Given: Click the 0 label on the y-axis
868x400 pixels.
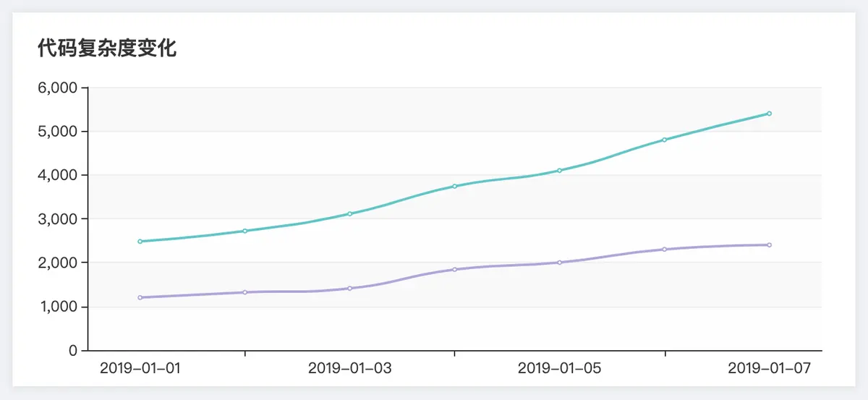Looking at the screenshot, I should pyautogui.click(x=73, y=351).
